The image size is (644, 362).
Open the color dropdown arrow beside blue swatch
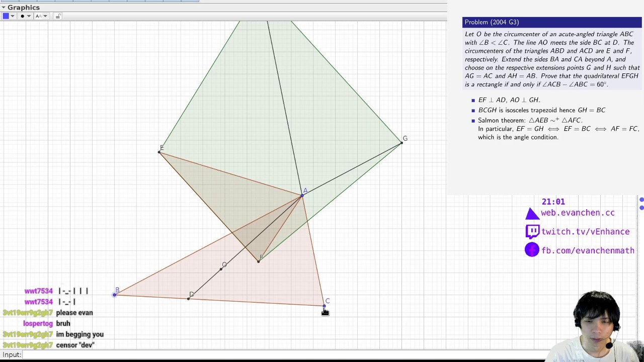point(13,16)
